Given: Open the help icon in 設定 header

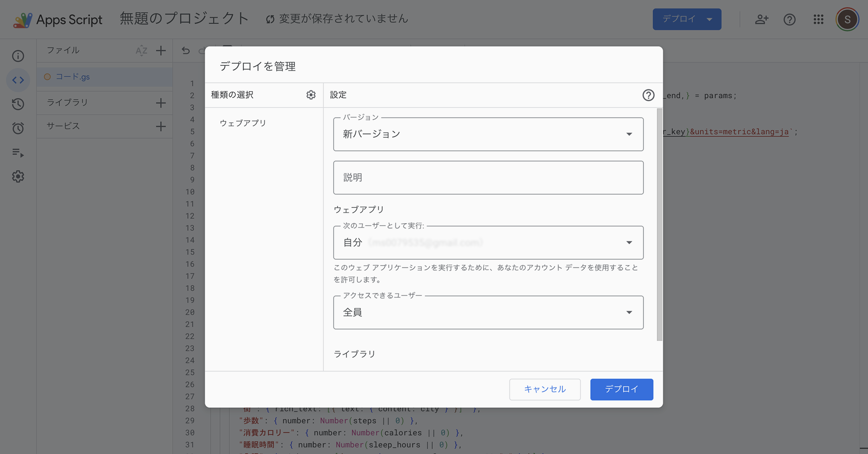Looking at the screenshot, I should click(648, 95).
